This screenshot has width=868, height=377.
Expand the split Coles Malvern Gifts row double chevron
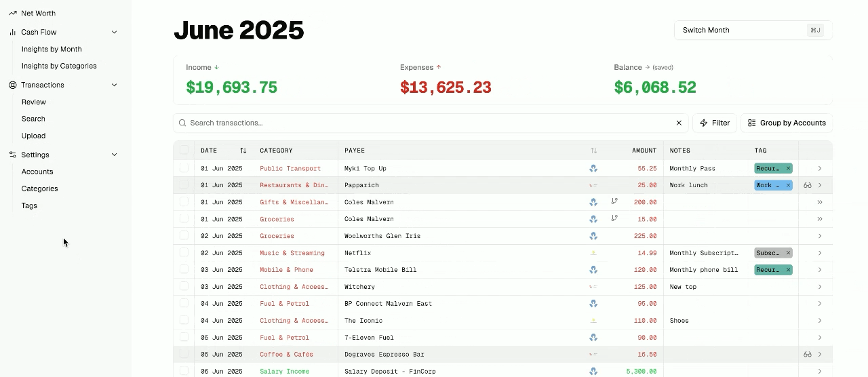pos(819,202)
